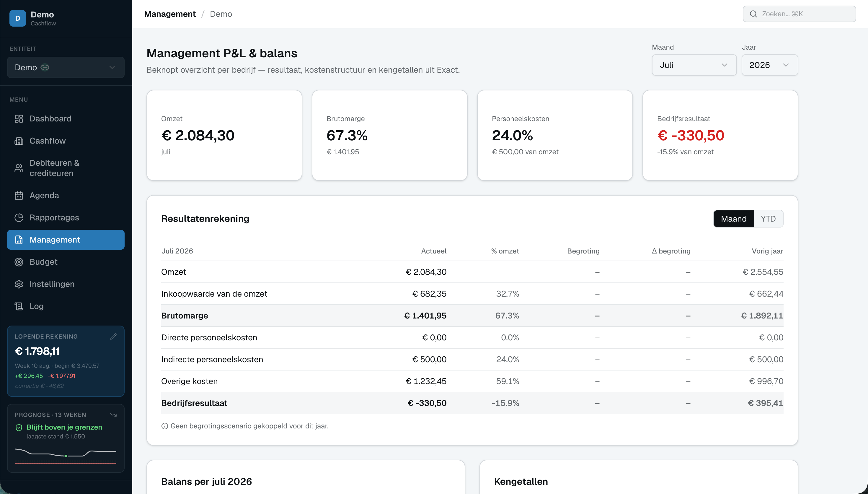
Task: Click the search magnifier icon
Action: tap(753, 14)
